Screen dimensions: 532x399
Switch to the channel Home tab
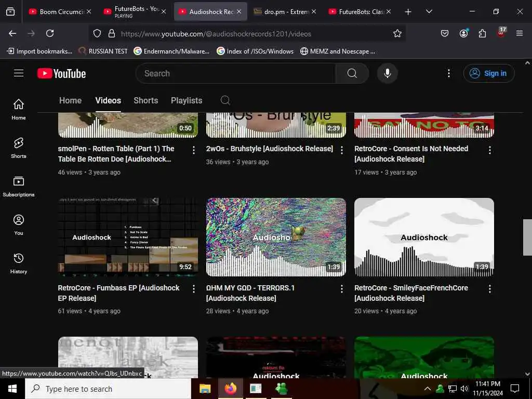point(70,100)
